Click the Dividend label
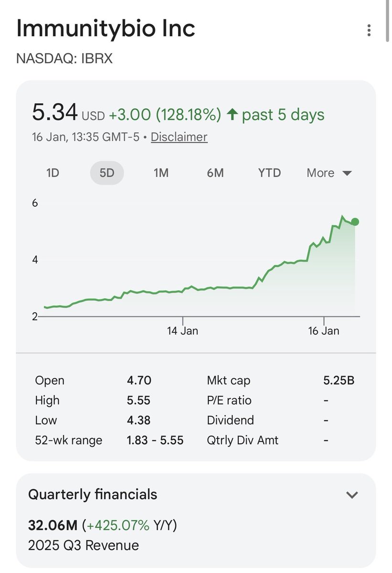Screen dimensions: 392x573 [x=230, y=420]
